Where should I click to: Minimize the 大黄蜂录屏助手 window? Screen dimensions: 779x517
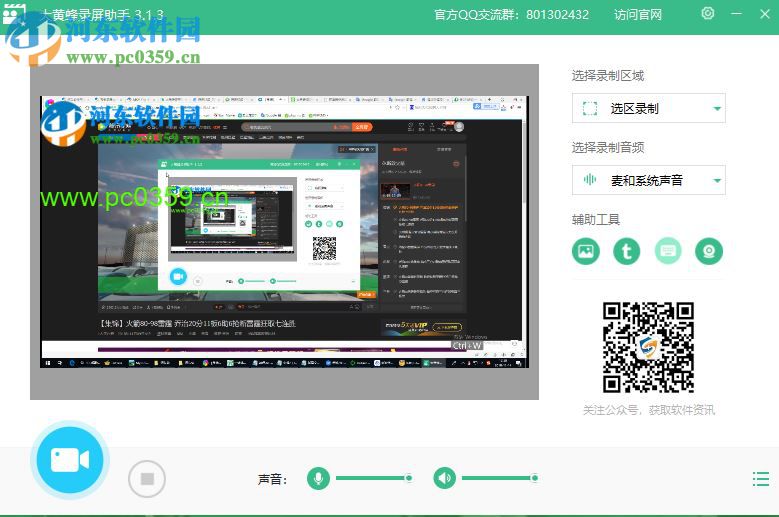(x=736, y=13)
